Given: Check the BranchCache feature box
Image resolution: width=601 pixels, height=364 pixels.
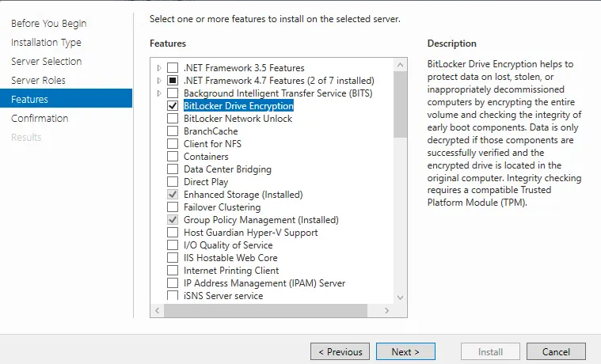Looking at the screenshot, I should pyautogui.click(x=173, y=131).
